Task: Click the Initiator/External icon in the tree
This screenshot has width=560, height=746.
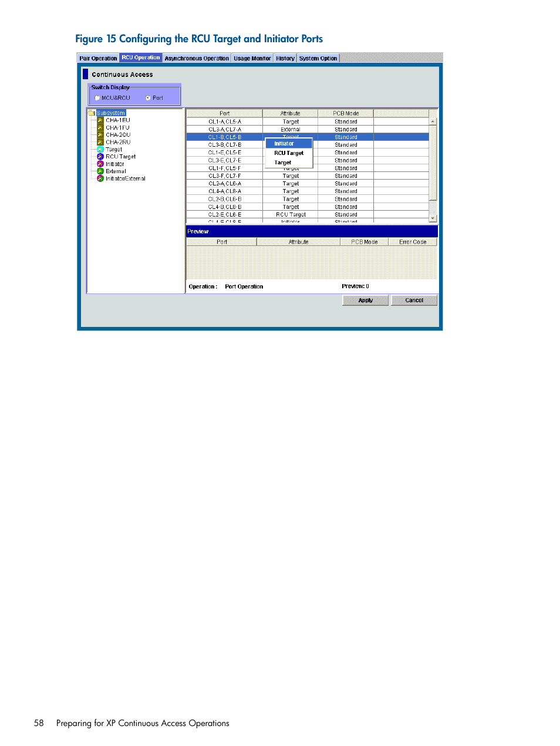Action: click(100, 178)
